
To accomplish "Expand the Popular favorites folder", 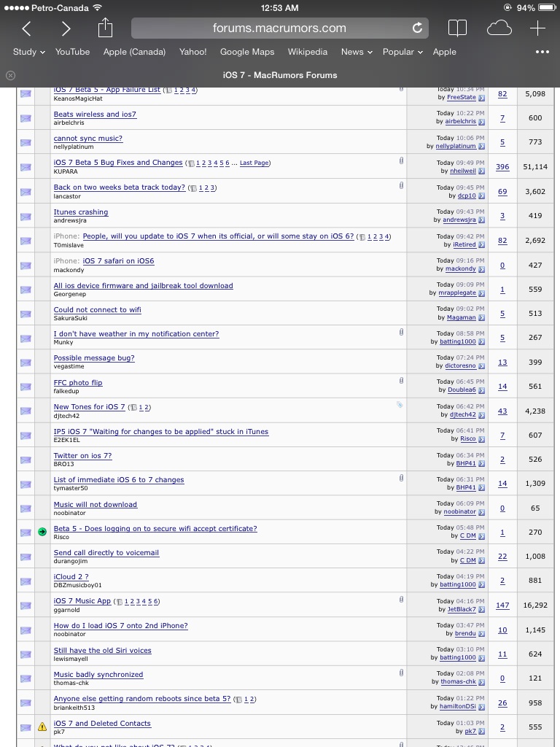I will [402, 52].
